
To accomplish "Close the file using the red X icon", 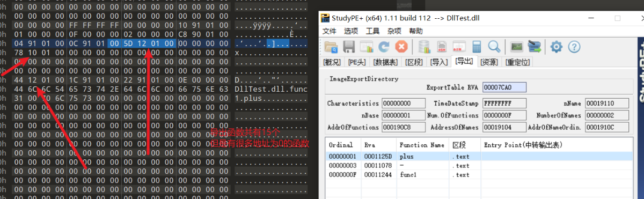I will click(401, 47).
